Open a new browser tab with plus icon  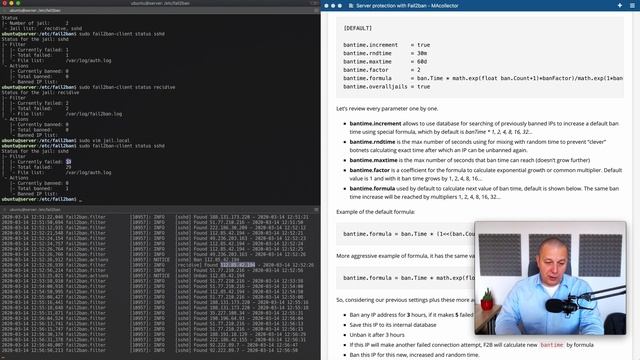coord(620,5)
